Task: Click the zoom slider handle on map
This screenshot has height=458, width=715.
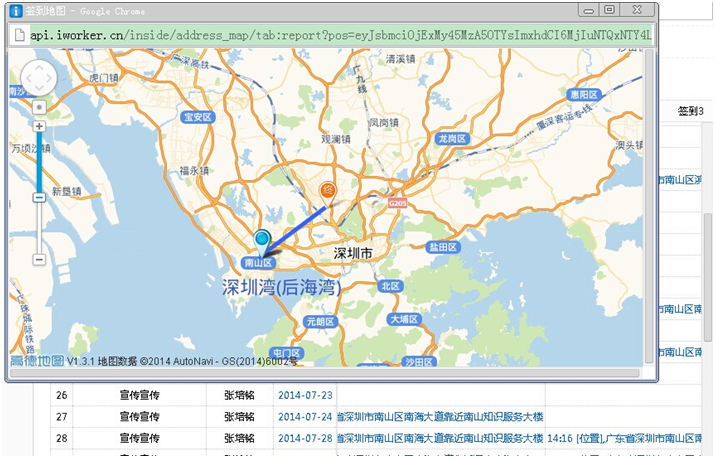Action: (x=39, y=198)
